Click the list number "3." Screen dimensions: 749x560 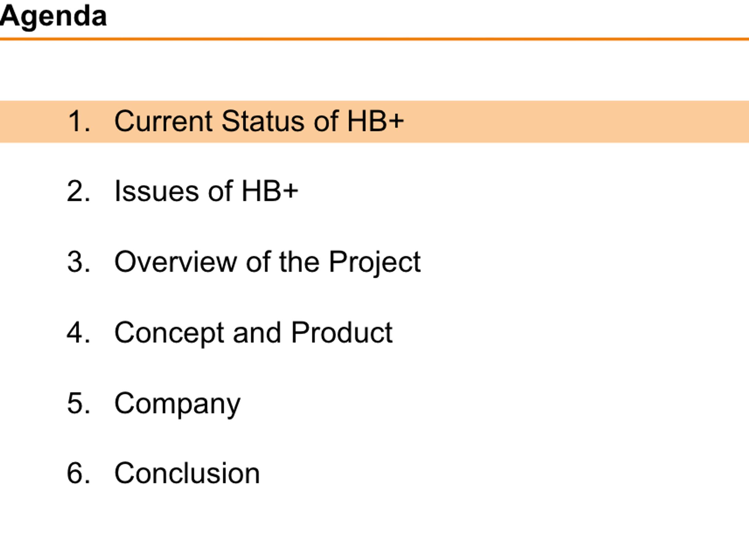tap(79, 262)
